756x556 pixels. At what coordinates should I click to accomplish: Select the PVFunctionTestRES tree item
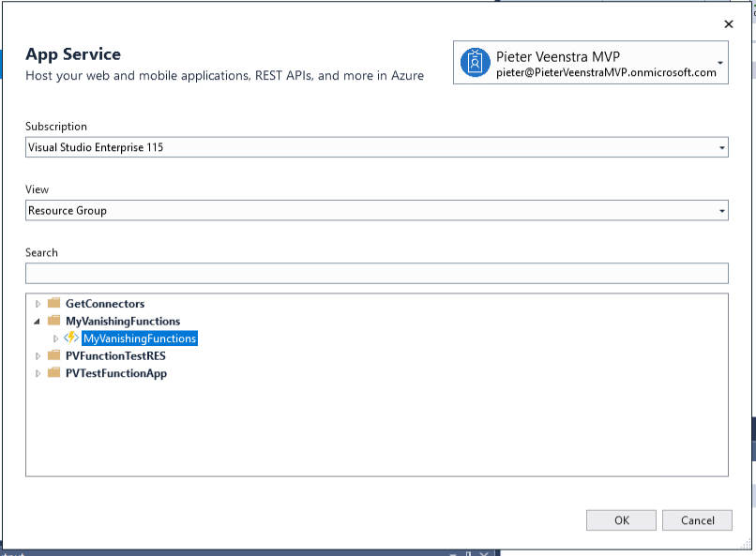pos(115,355)
